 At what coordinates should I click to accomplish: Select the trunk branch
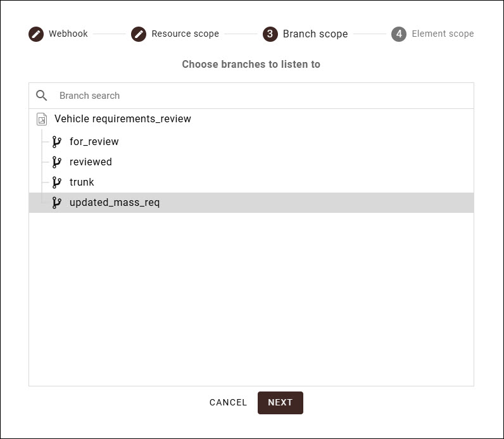pyautogui.click(x=82, y=182)
